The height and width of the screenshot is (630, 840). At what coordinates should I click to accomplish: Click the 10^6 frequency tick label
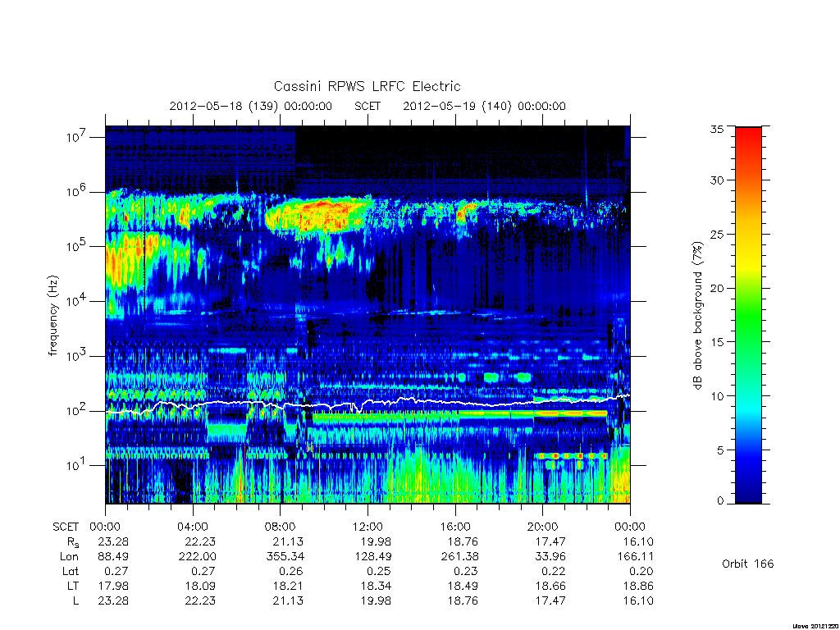click(77, 192)
